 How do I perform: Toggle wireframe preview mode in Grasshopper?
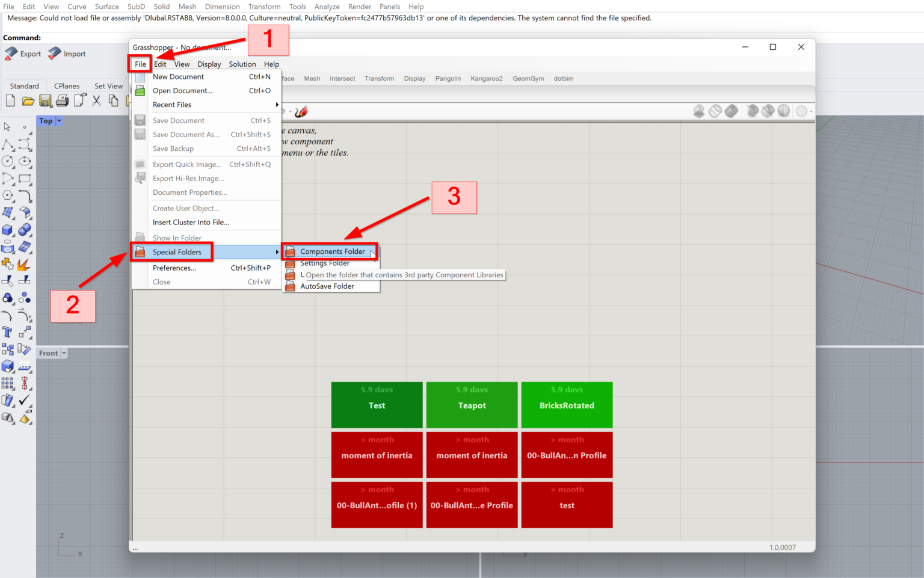(x=715, y=111)
